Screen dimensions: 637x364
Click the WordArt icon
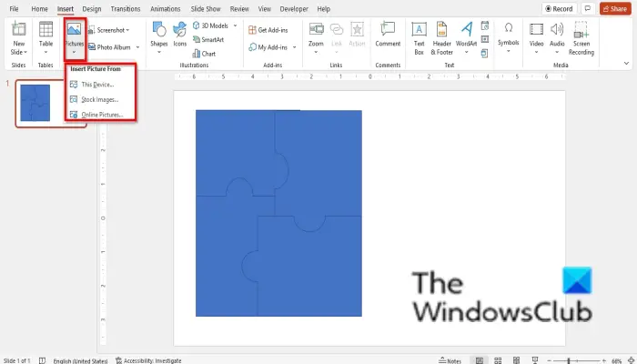(x=466, y=38)
